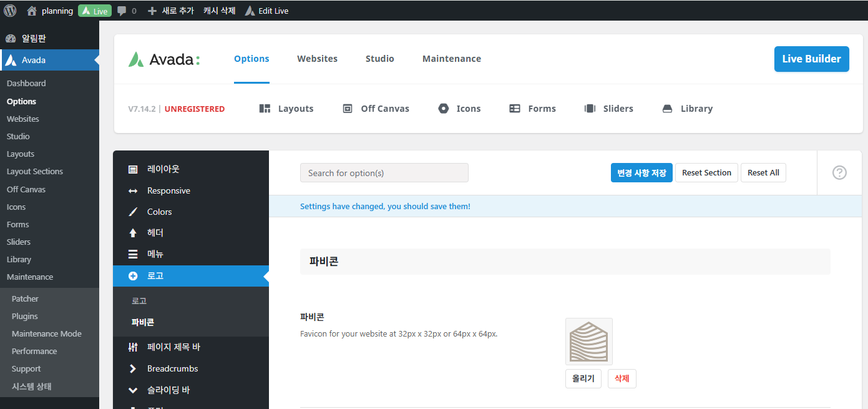Open Sliders in the Avada toolbar
Screen dimensions: 868x409
click(608, 109)
